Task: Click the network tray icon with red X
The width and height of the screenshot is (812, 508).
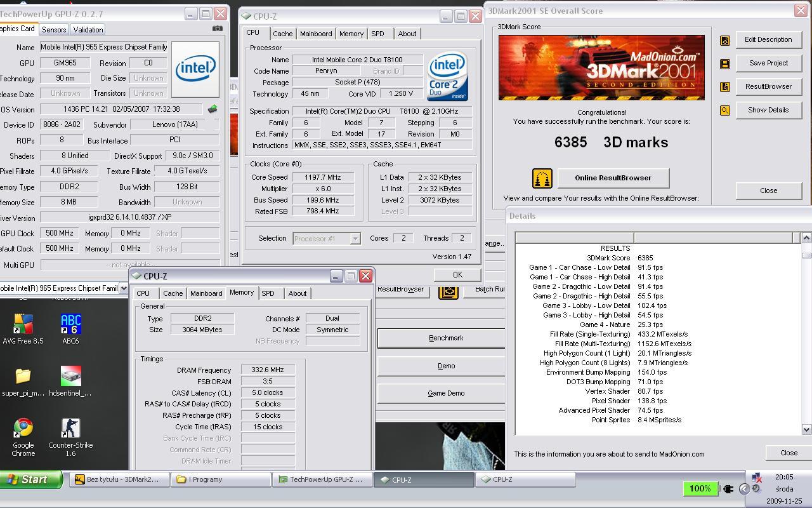Action: point(756,478)
